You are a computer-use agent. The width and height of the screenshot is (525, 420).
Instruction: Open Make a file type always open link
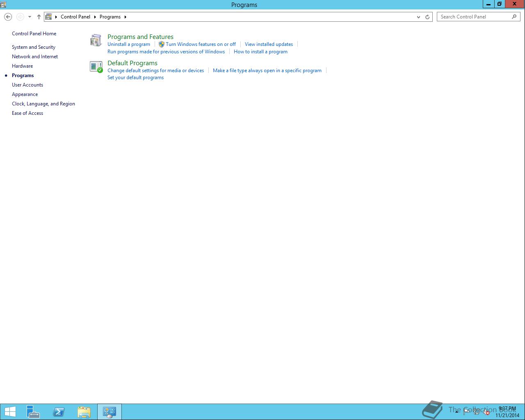[267, 71]
